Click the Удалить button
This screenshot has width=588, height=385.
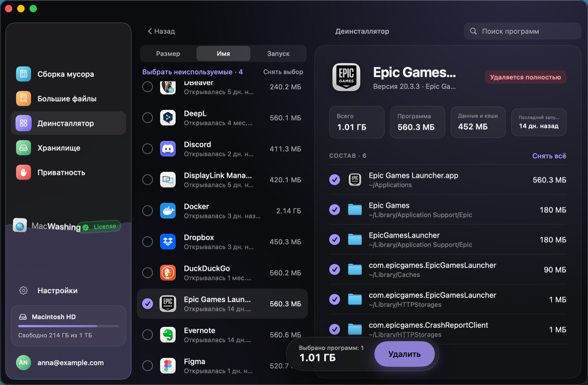tap(405, 354)
